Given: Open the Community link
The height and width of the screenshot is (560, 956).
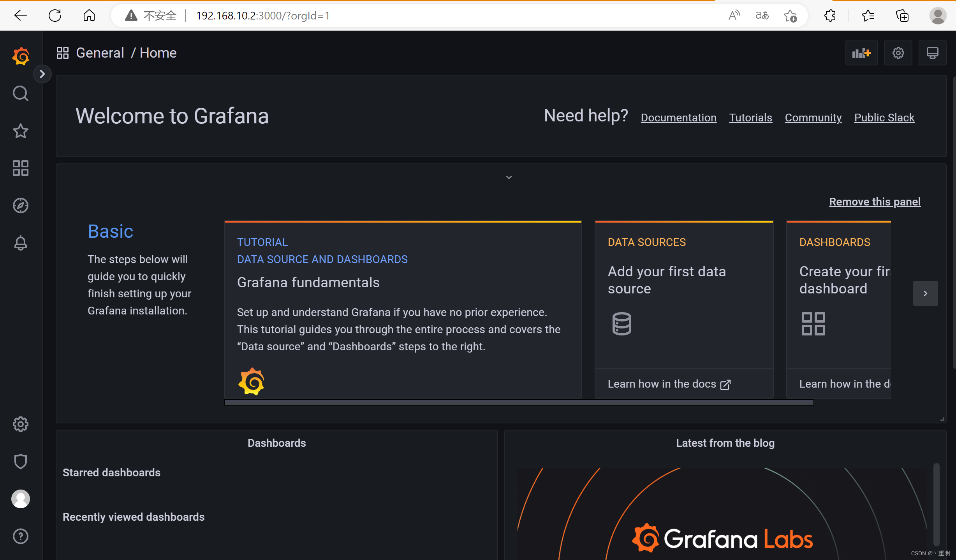Looking at the screenshot, I should 813,118.
